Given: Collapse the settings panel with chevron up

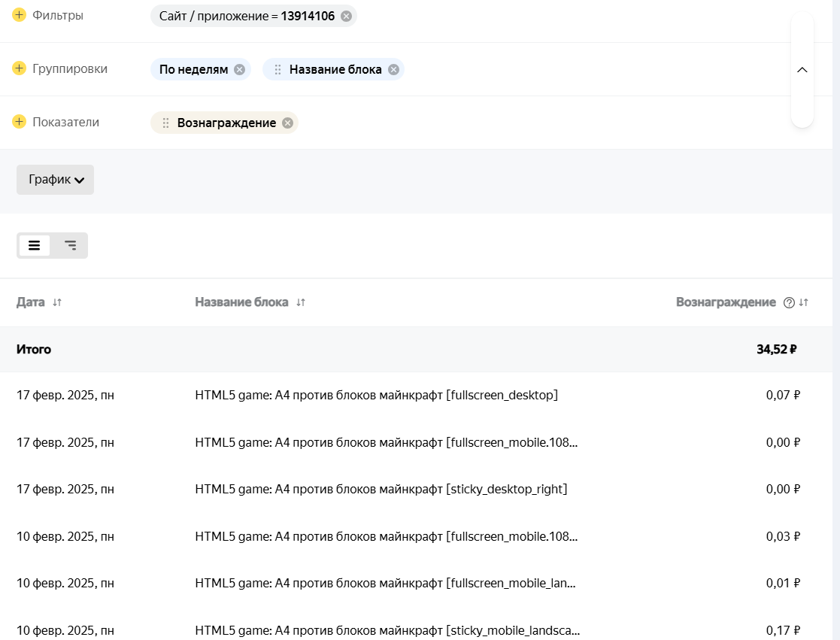Looking at the screenshot, I should (x=802, y=69).
